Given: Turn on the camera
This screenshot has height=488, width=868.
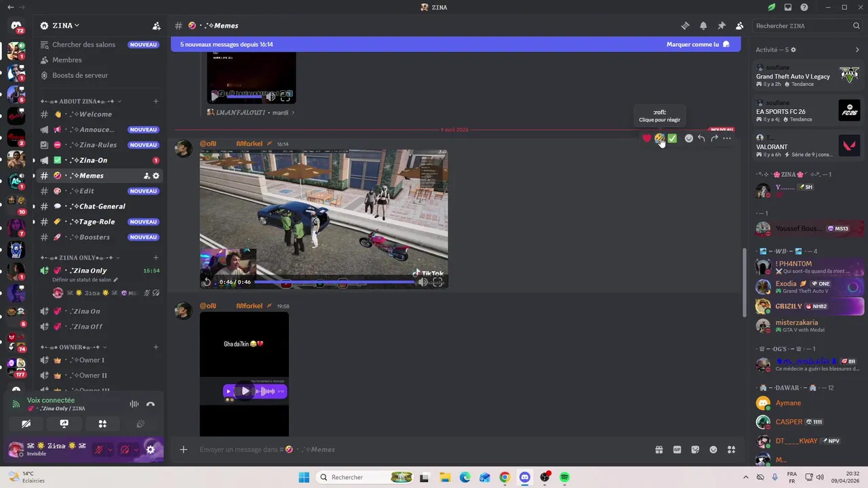Looking at the screenshot, I should (26, 424).
